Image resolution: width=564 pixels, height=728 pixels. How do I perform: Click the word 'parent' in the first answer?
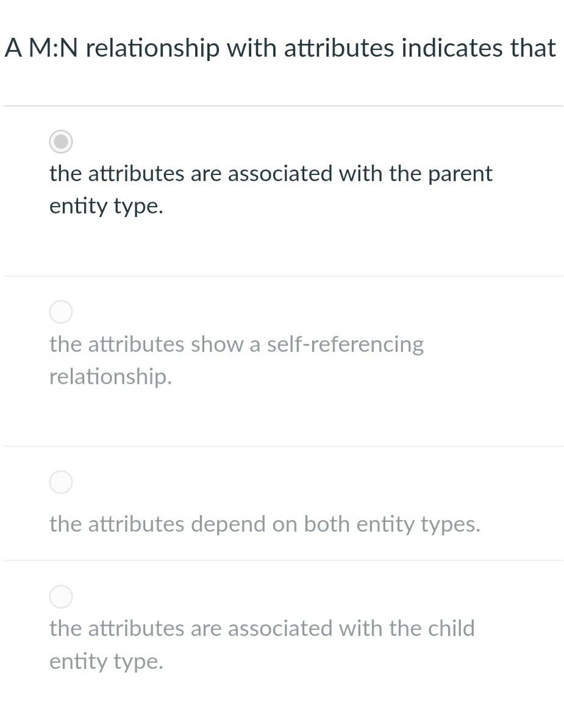tap(460, 174)
